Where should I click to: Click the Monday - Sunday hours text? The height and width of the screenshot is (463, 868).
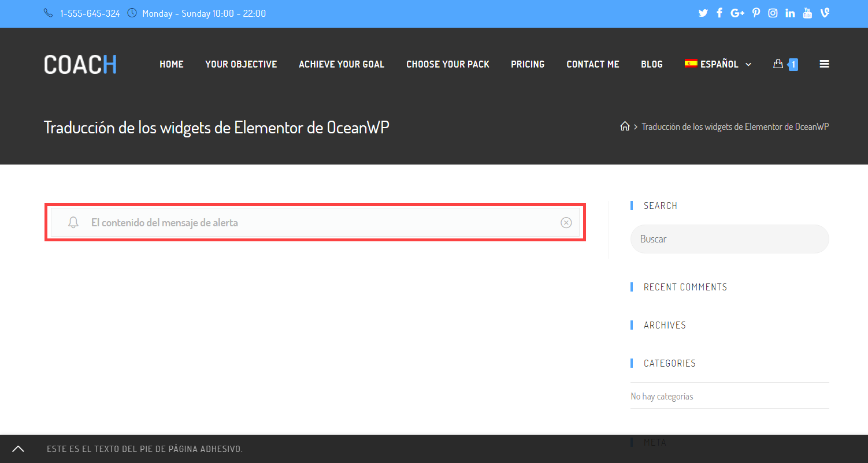[x=204, y=13]
